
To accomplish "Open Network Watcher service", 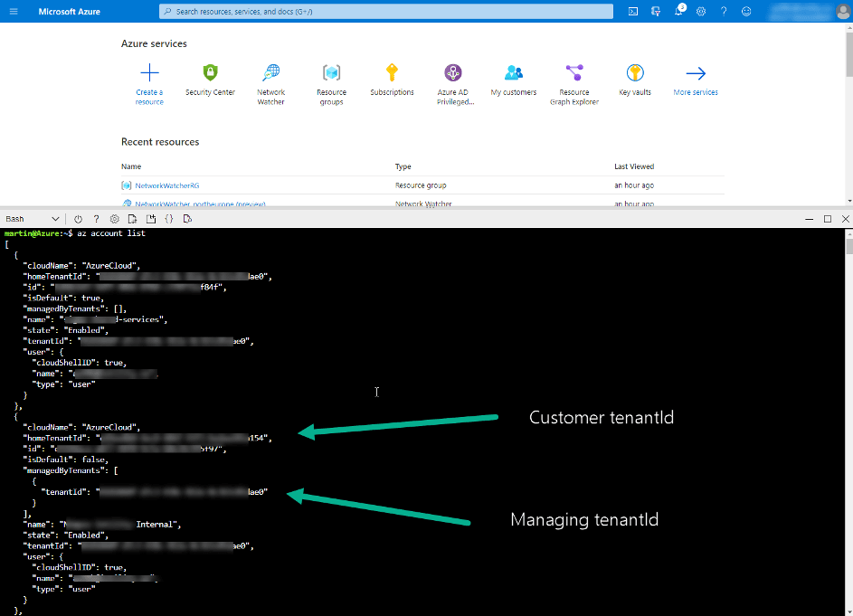I will pyautogui.click(x=270, y=84).
